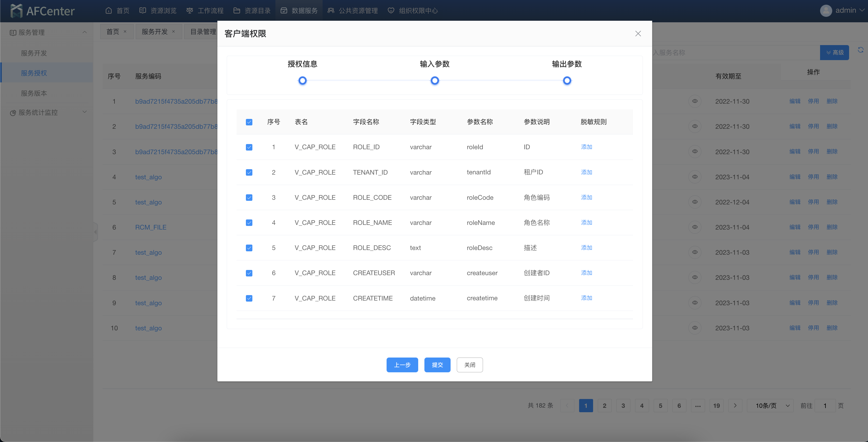This screenshot has width=868, height=442.
Task: Open 组织权限中心 in the top navigation
Action: (413, 10)
